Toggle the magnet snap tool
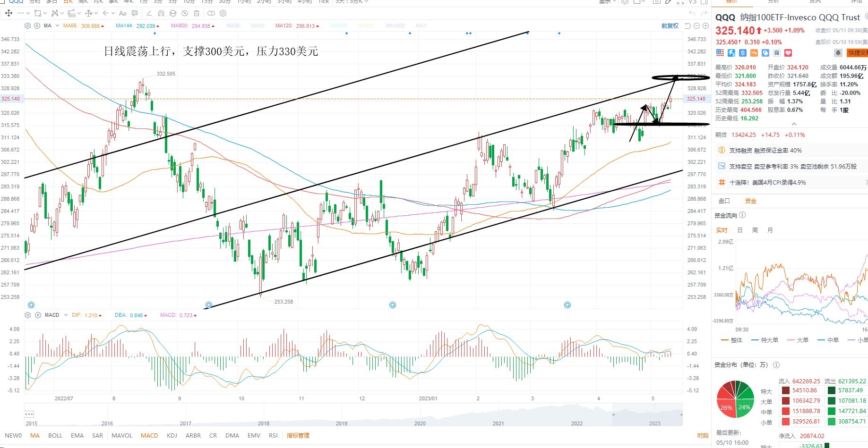This screenshot has height=448, width=868. pos(161,13)
